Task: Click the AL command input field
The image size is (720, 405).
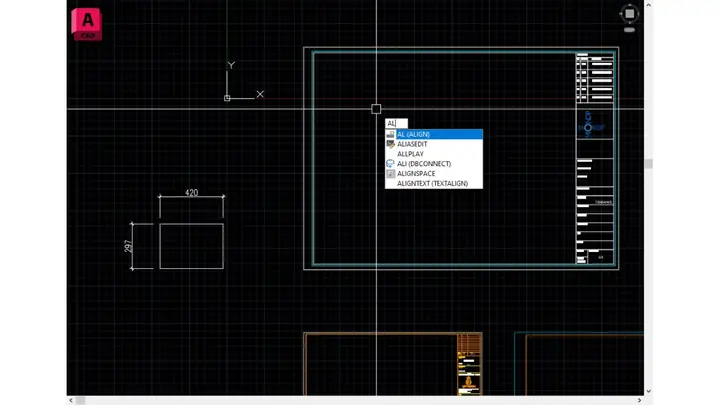Action: (396, 123)
